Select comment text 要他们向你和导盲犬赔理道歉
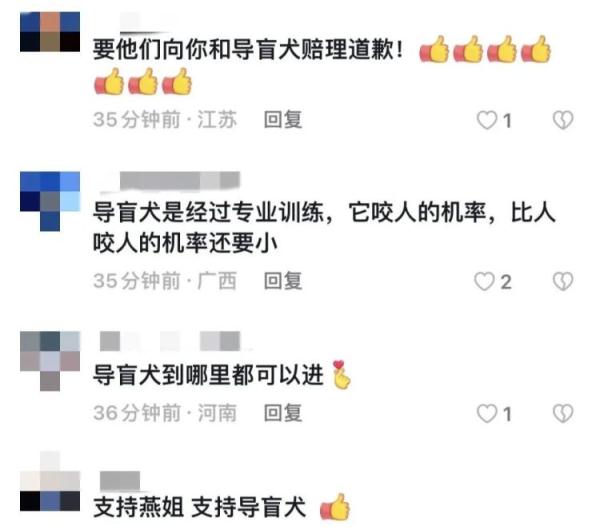600x530 pixels. click(248, 50)
